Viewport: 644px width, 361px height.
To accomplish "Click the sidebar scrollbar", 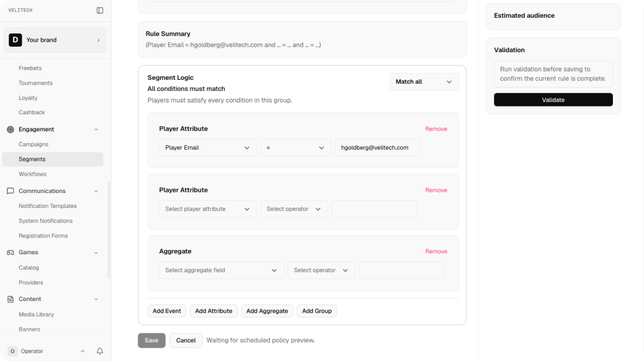I will 109,230.
